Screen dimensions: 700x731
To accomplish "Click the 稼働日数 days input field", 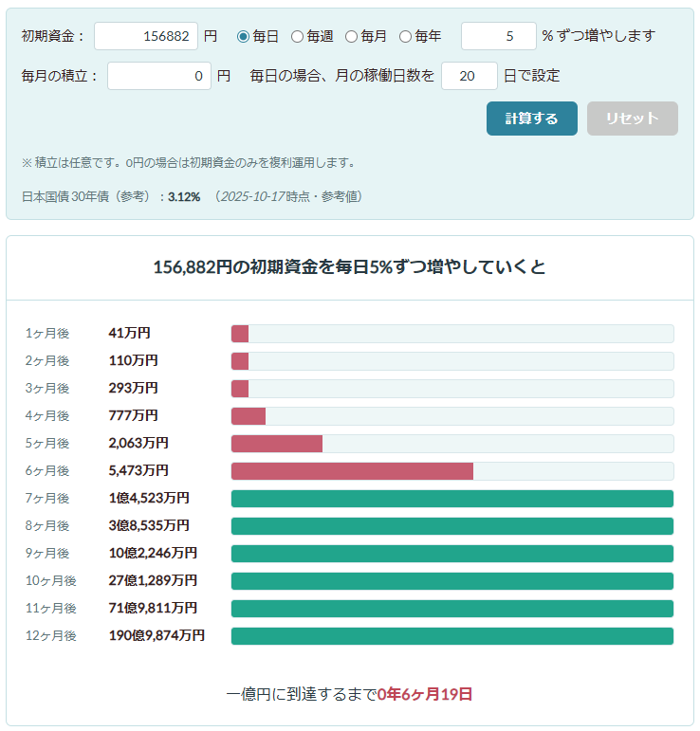I will pyautogui.click(x=469, y=76).
